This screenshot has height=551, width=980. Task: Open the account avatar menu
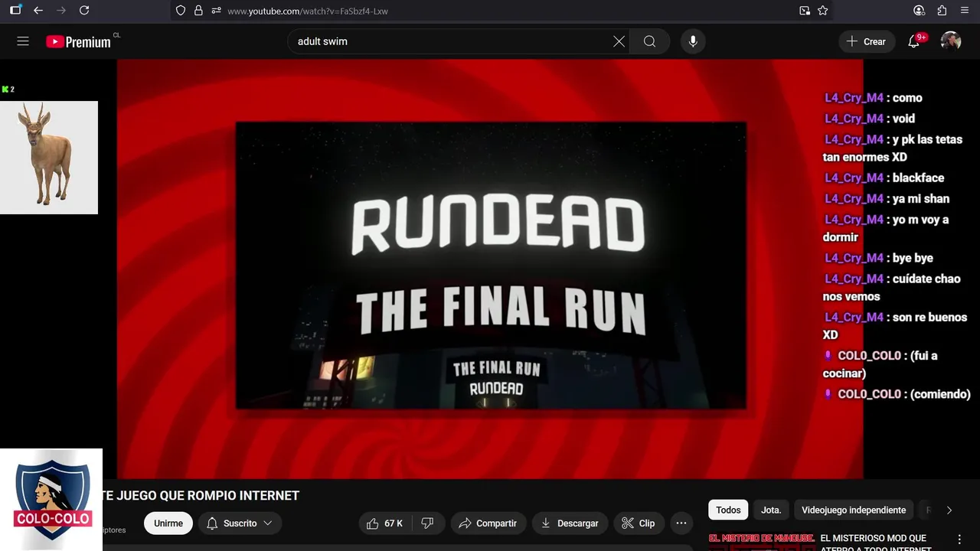click(951, 41)
